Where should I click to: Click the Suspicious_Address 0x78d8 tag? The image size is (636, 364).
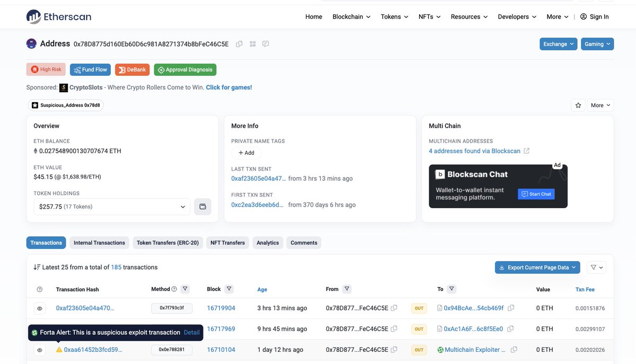click(66, 105)
